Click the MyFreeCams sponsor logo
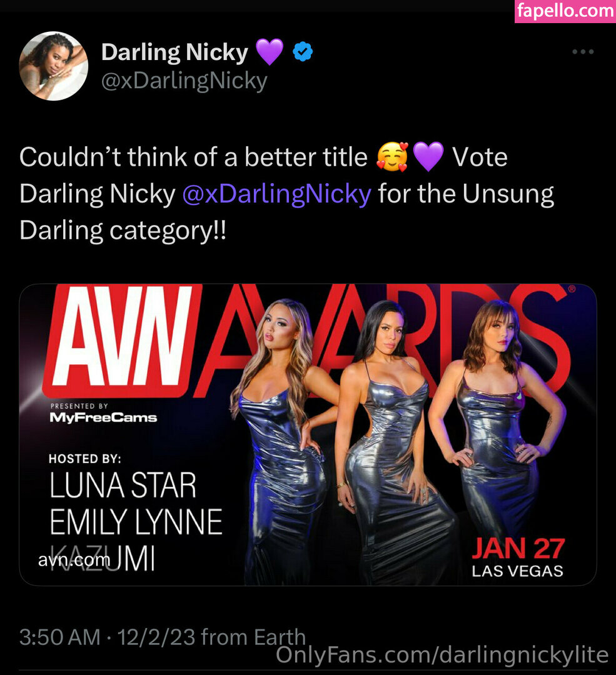Image resolution: width=616 pixels, height=675 pixels. pyautogui.click(x=103, y=417)
